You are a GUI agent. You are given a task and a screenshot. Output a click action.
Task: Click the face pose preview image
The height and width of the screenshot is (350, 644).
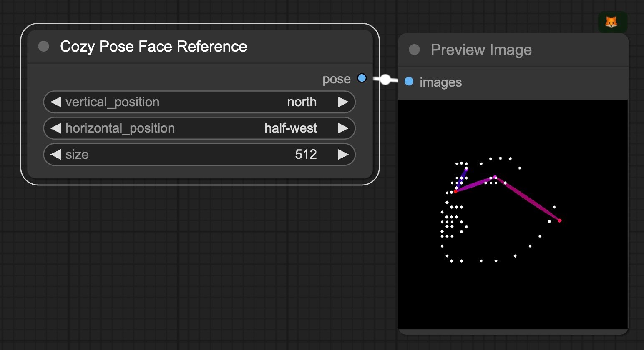[x=513, y=215]
